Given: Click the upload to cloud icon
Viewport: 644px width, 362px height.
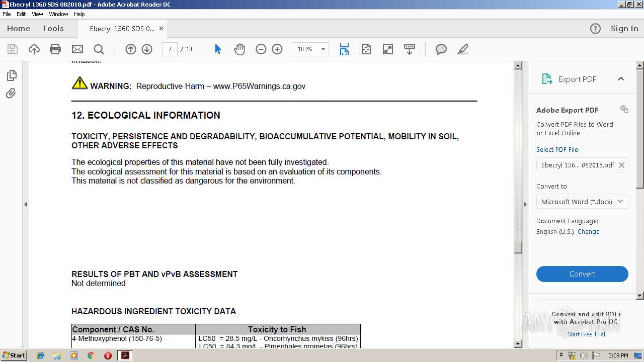Looking at the screenshot, I should coord(34,49).
